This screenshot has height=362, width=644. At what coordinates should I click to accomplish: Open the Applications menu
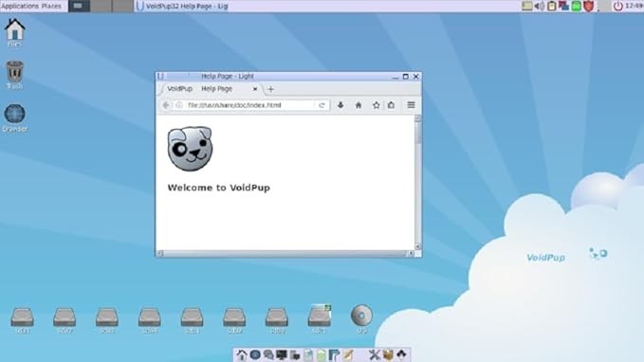point(19,6)
